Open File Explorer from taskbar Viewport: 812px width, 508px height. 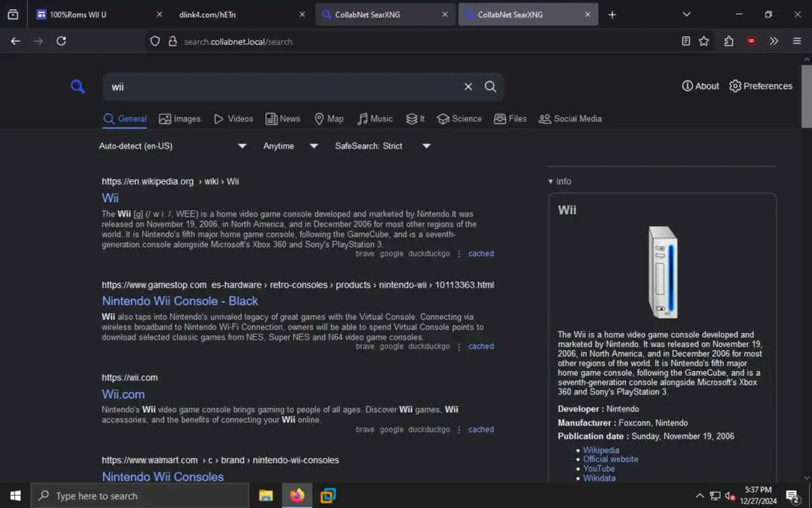(266, 496)
